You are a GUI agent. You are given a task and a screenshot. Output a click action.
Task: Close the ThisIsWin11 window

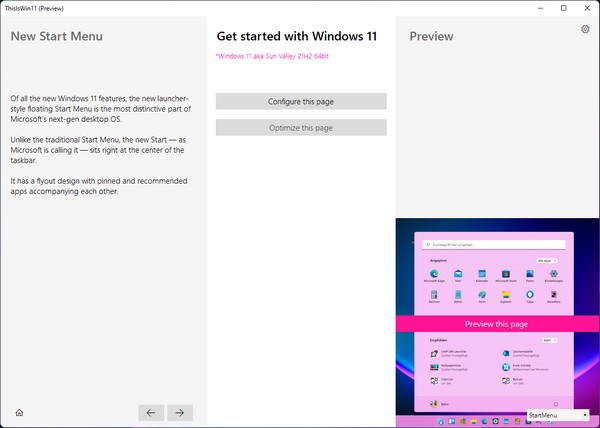pyautogui.click(x=589, y=8)
